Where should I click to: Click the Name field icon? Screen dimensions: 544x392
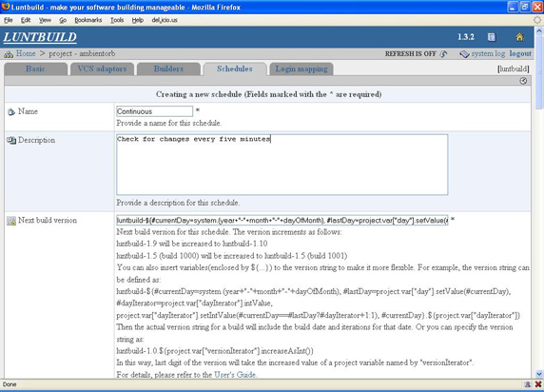[11, 112]
